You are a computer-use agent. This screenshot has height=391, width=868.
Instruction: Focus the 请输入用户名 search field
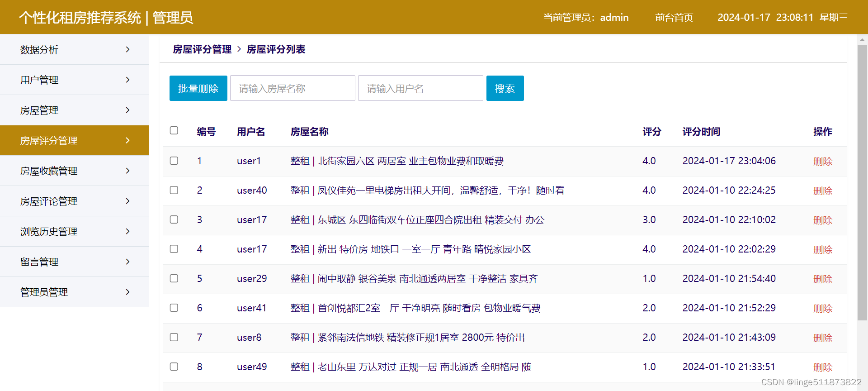tap(420, 88)
